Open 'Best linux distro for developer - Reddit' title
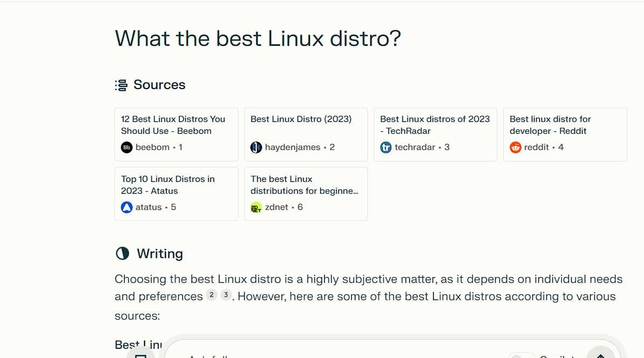The image size is (644, 358). [x=550, y=125]
